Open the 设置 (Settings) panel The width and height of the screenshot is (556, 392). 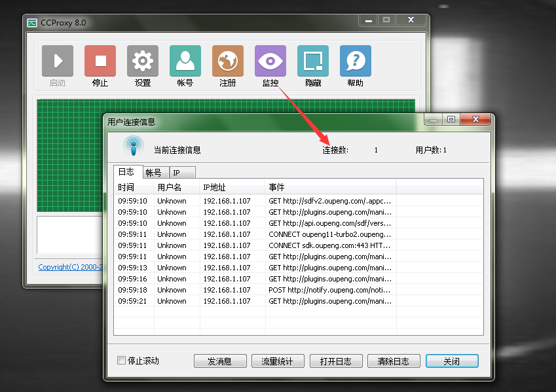pyautogui.click(x=142, y=60)
